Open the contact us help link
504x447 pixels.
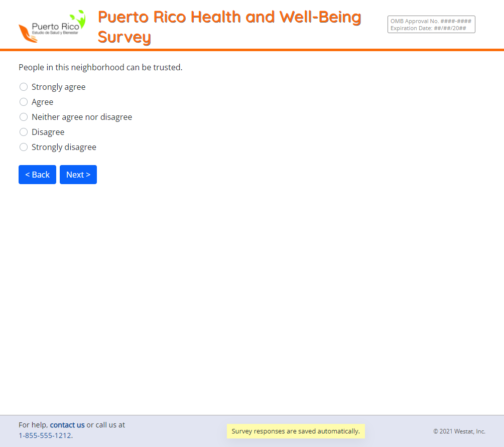click(x=67, y=425)
